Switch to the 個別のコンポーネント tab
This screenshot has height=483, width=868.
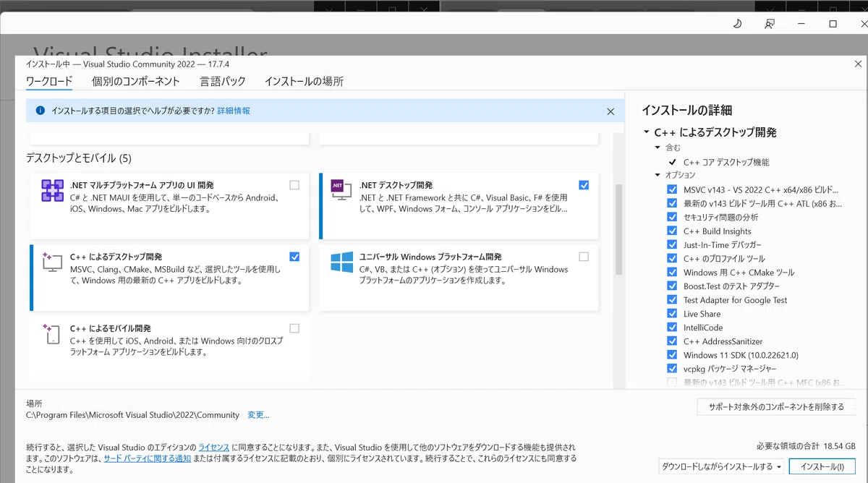136,81
